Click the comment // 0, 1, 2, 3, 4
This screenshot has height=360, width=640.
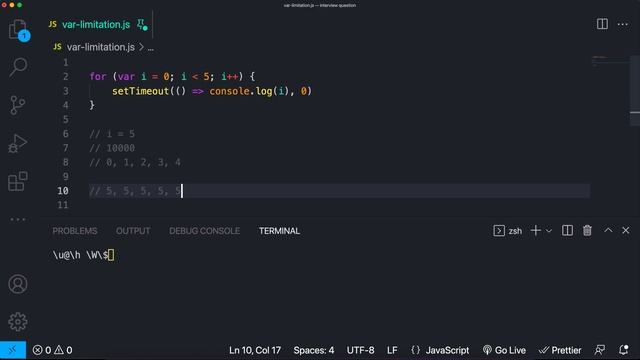[x=135, y=162]
